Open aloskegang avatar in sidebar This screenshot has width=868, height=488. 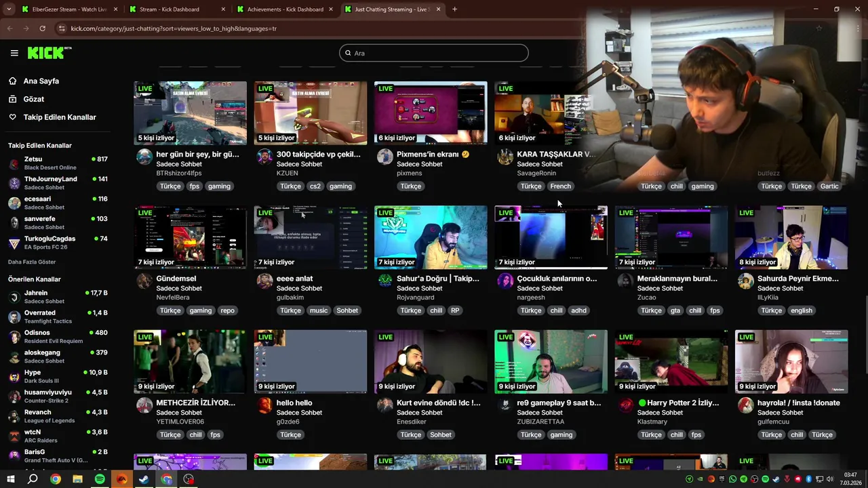point(14,357)
